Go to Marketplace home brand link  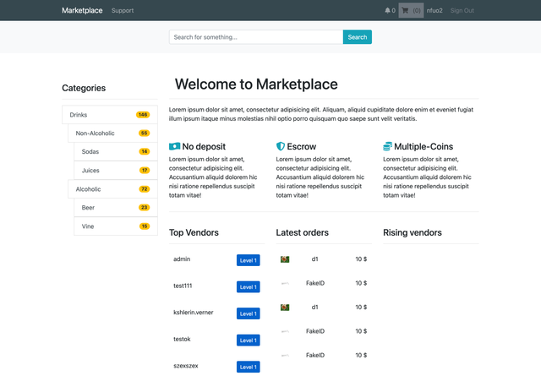[82, 11]
